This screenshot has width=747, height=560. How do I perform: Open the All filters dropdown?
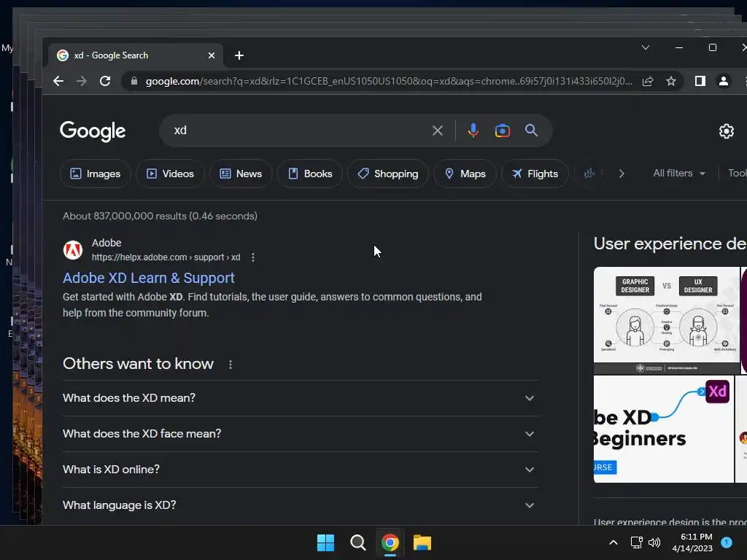point(679,174)
